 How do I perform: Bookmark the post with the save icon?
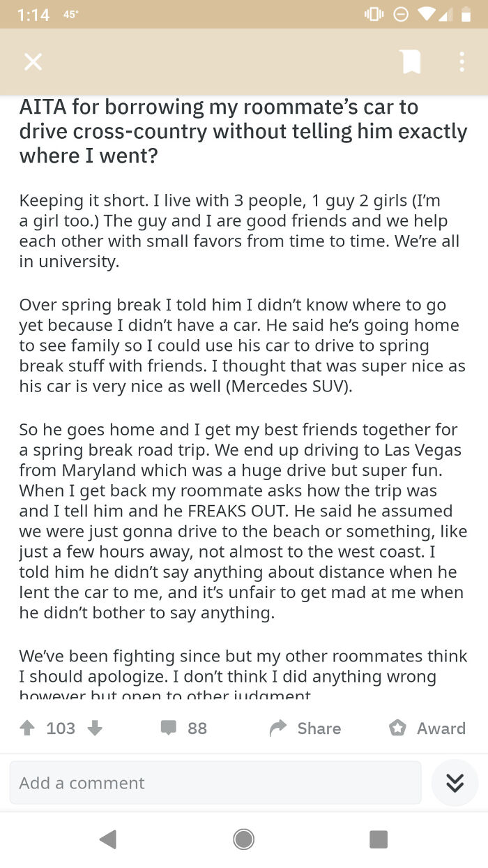click(411, 61)
